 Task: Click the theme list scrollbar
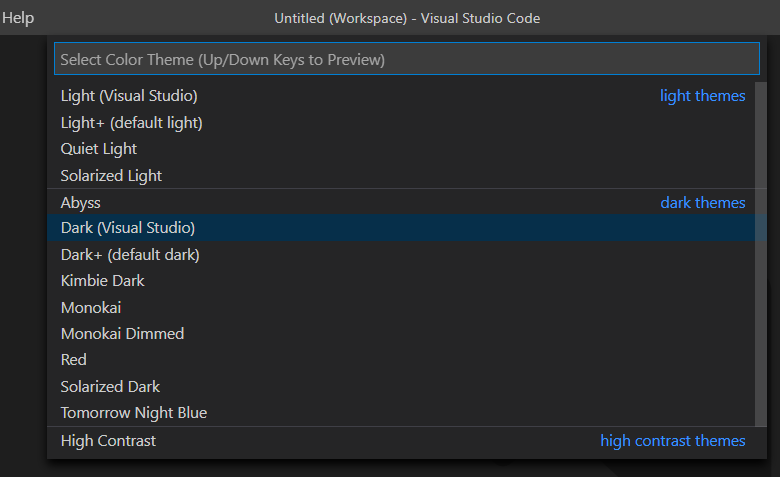pos(761,254)
